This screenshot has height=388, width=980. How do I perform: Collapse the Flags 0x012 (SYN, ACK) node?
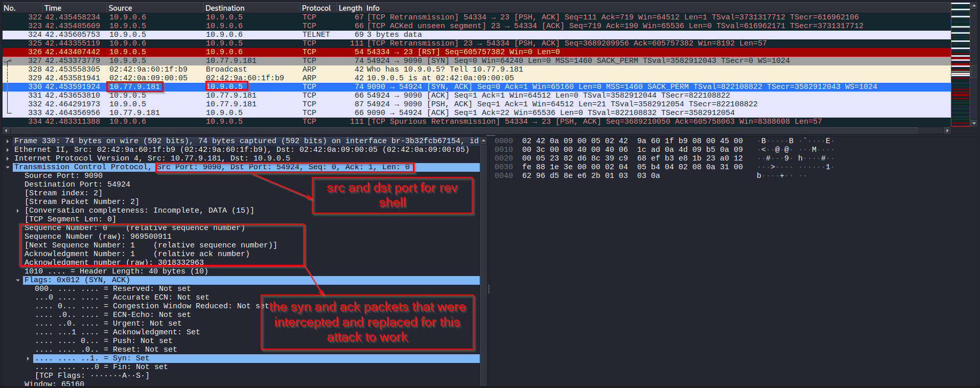(x=18, y=280)
